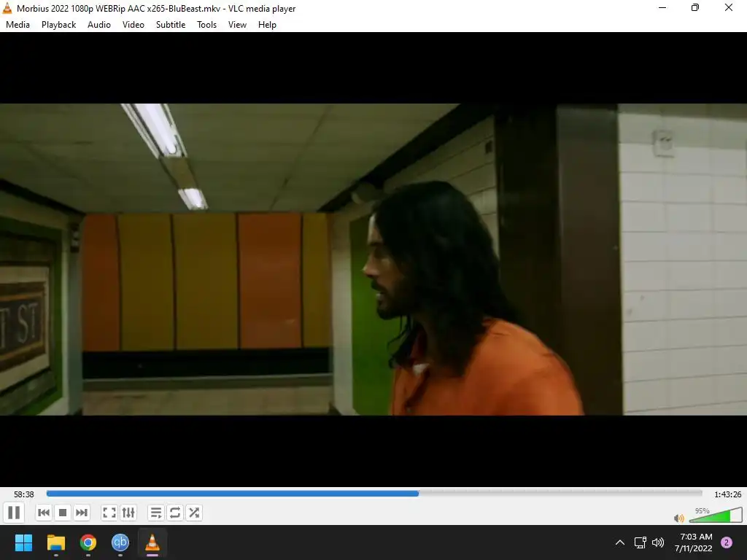Toggle fullscreen video mode
The width and height of the screenshot is (747, 560).
click(109, 513)
